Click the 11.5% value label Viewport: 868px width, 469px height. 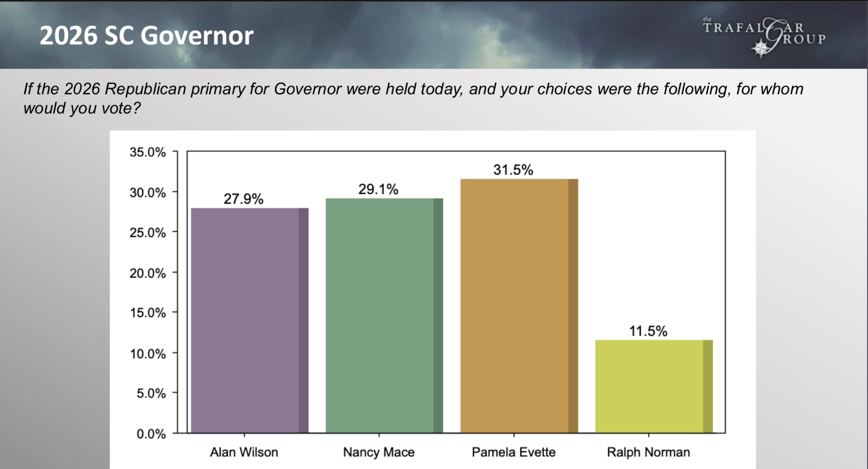click(x=648, y=331)
